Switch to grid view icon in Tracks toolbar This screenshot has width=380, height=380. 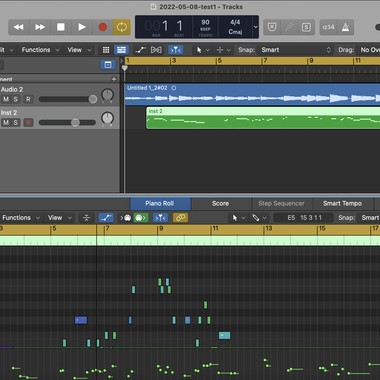106,50
